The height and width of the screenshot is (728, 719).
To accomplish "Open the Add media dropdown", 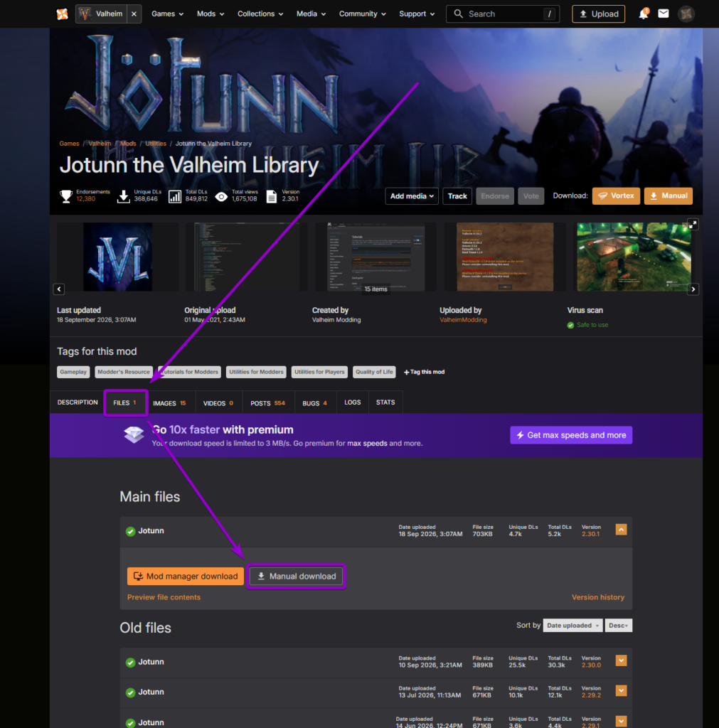I will coord(412,196).
